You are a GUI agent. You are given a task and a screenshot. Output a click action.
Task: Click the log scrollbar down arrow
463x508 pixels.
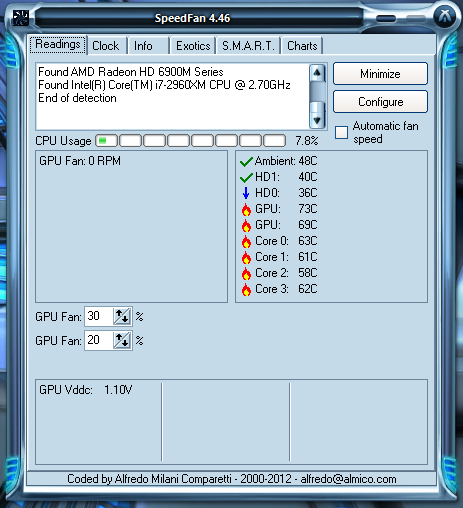pyautogui.click(x=317, y=120)
